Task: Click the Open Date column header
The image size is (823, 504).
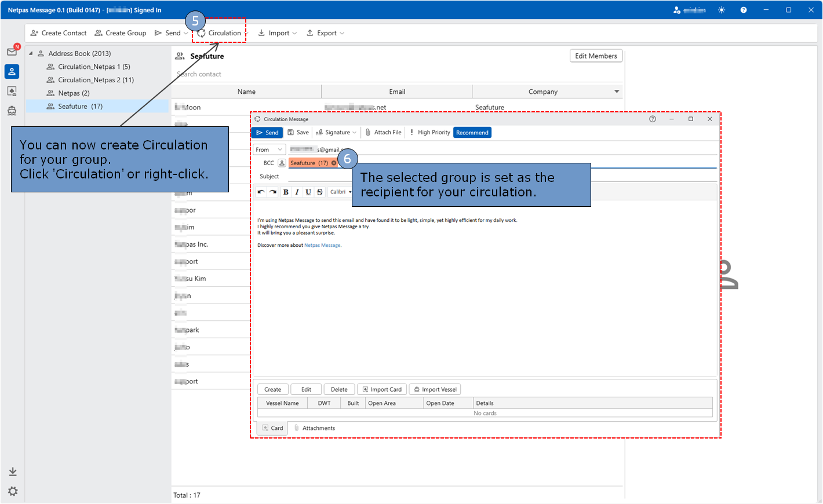Action: click(447, 403)
